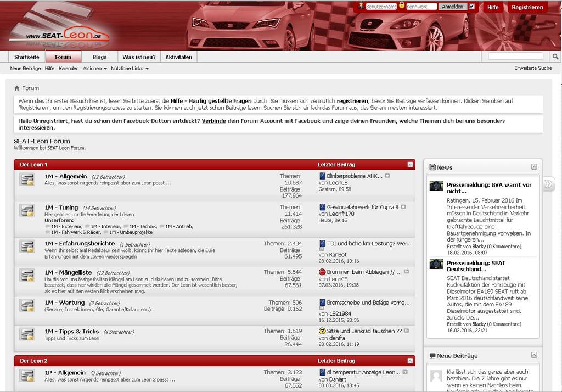The width and height of the screenshot is (562, 392).
Task: Open news article Pressemeldung: SEAT Deutschland
Action: click(476, 266)
